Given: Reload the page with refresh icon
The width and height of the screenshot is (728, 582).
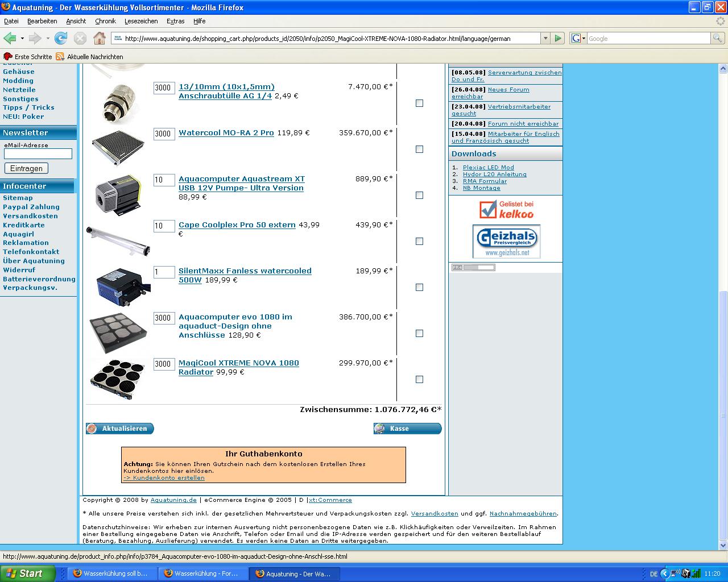Looking at the screenshot, I should coord(61,38).
